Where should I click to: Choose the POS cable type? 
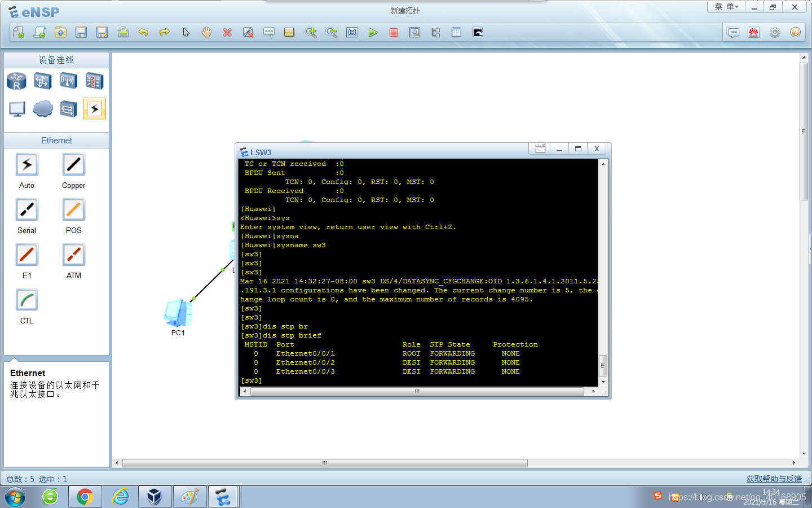click(x=73, y=210)
